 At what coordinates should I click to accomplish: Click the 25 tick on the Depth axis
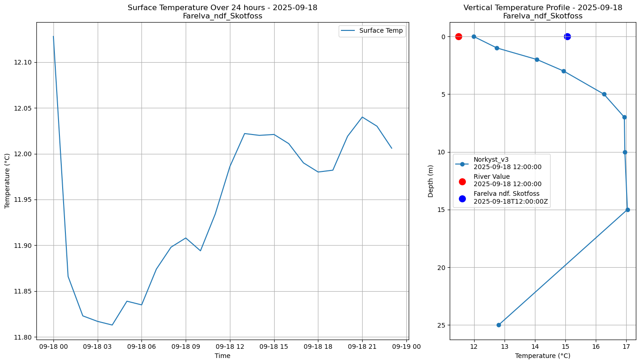pos(442,325)
